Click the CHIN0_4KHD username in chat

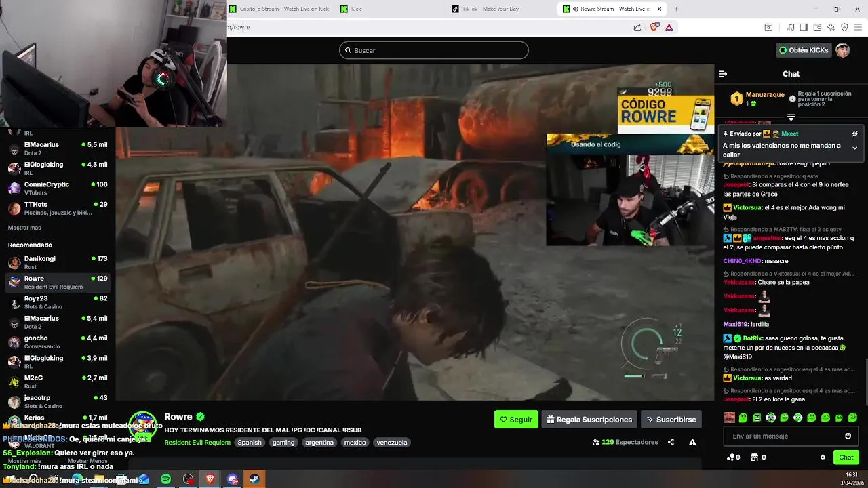pos(743,261)
